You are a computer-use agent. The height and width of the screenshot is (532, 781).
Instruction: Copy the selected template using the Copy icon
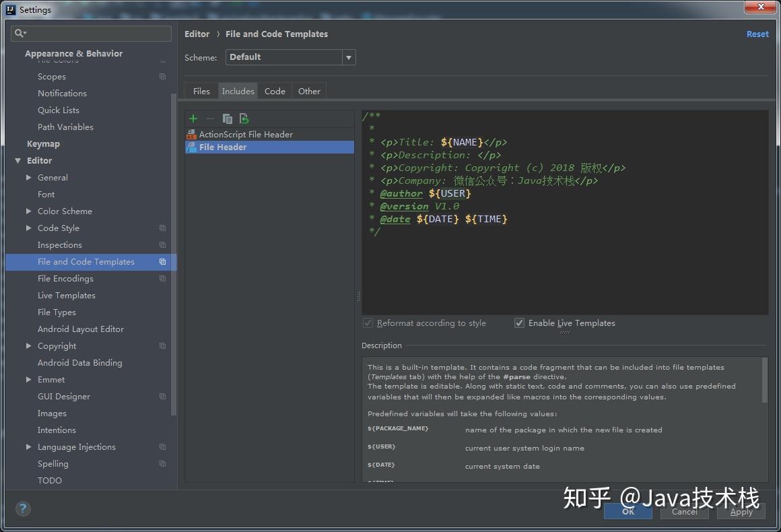228,119
